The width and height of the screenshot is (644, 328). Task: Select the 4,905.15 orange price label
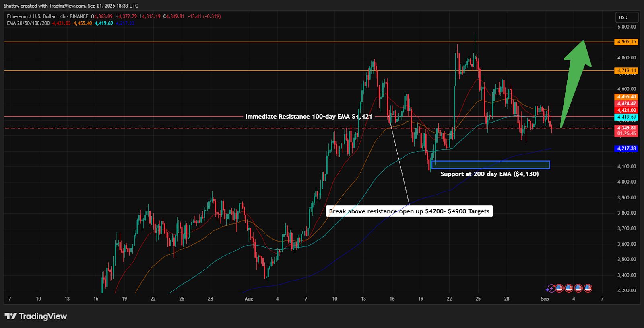(x=626, y=42)
